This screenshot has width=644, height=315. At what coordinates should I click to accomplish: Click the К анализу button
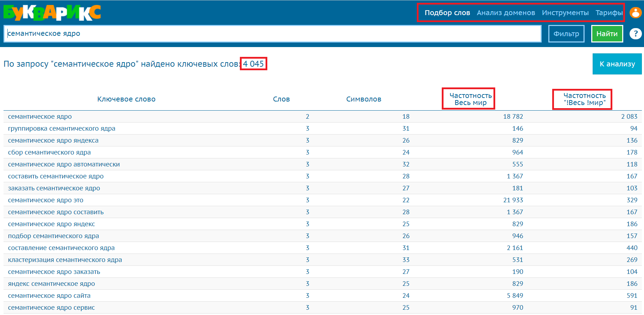[617, 64]
